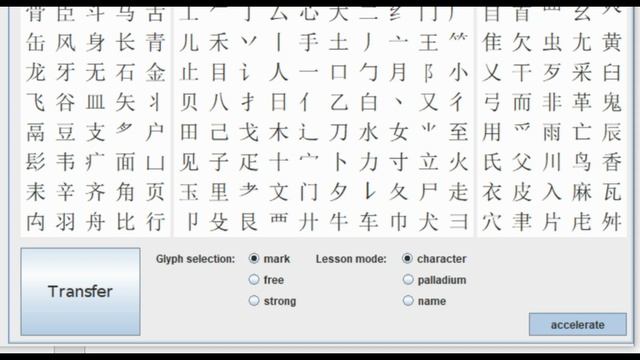Select the 车 radical

pos(369,222)
